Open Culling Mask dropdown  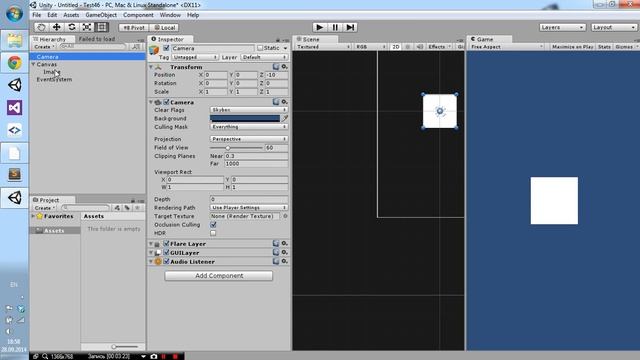249,127
